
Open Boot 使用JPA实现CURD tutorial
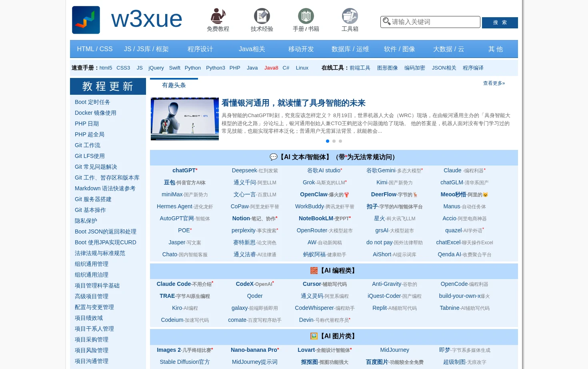coord(106,243)
